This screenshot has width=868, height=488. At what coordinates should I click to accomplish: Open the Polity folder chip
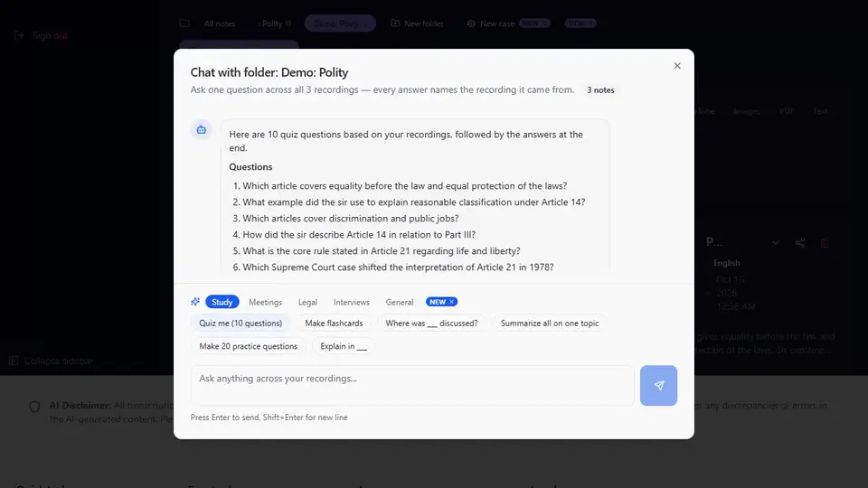274,23
